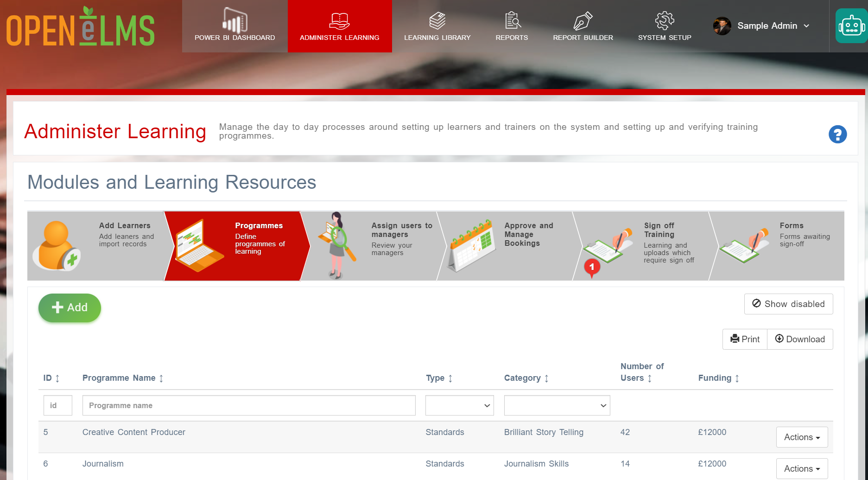
Task: Click the Learning Library stacked books icon
Action: 437,21
